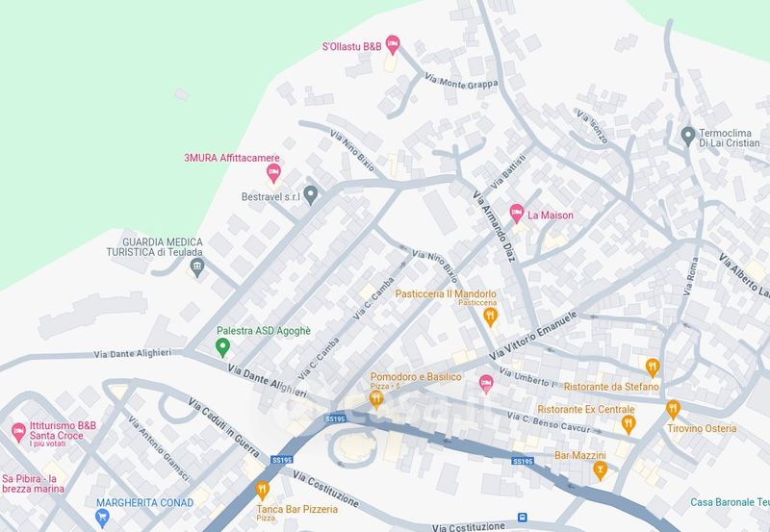This screenshot has height=532, width=770.
Task: Select the bus stop icon on Via Costituzione
Action: (x=522, y=518)
